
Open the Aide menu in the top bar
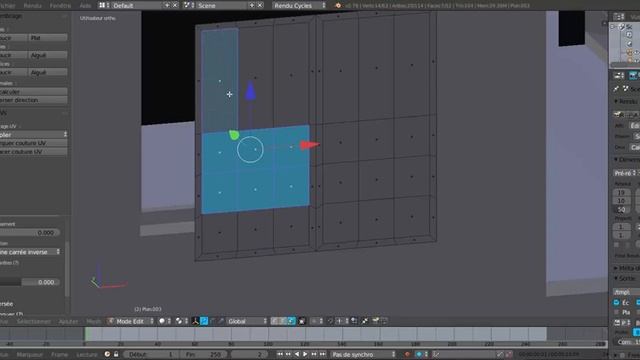pyautogui.click(x=85, y=6)
